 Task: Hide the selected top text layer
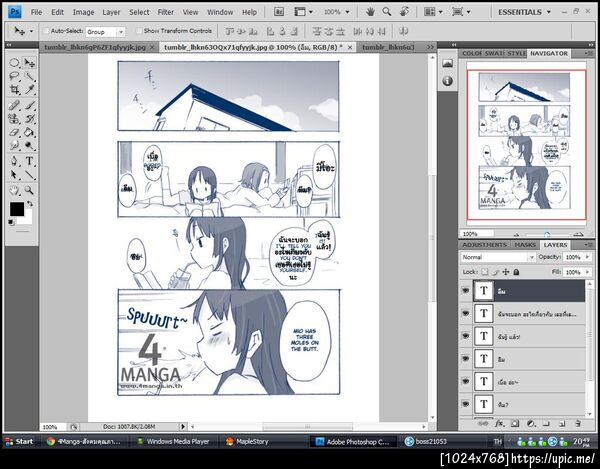pyautogui.click(x=465, y=291)
